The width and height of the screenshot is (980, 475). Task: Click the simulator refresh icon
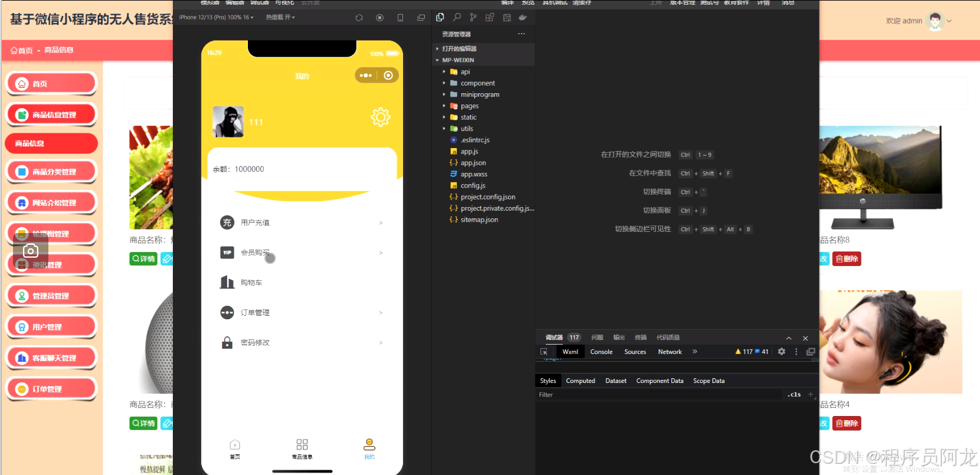(359, 18)
